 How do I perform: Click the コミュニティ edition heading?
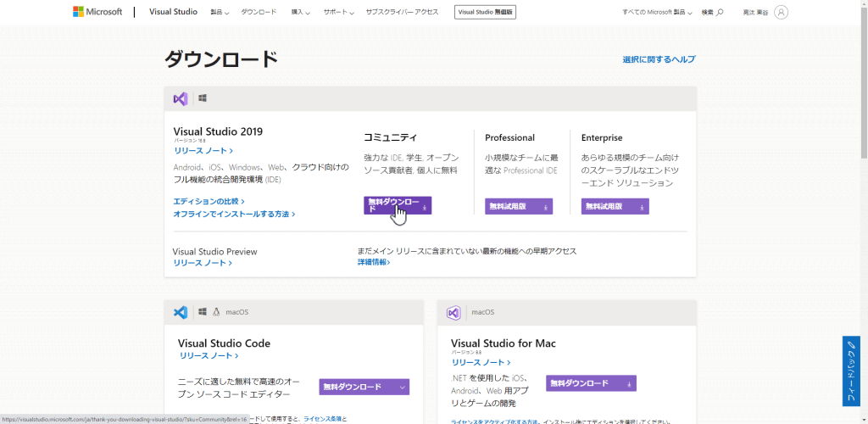(390, 137)
